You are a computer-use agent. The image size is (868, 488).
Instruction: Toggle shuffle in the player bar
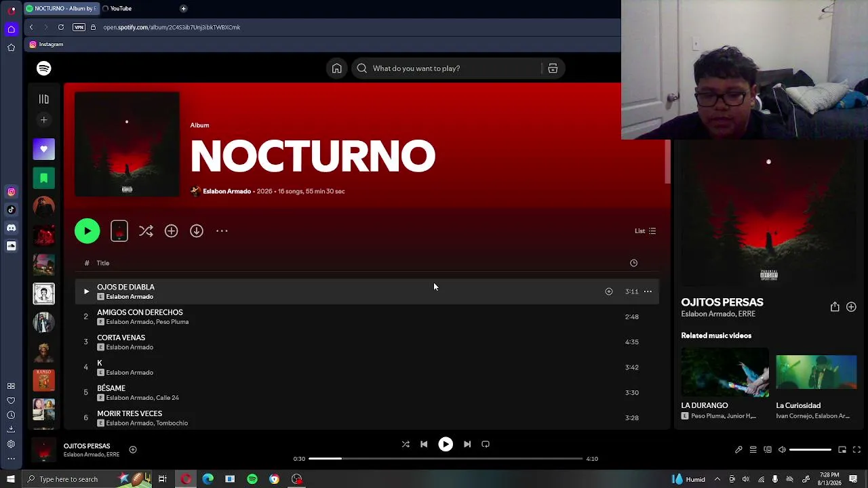tap(406, 444)
